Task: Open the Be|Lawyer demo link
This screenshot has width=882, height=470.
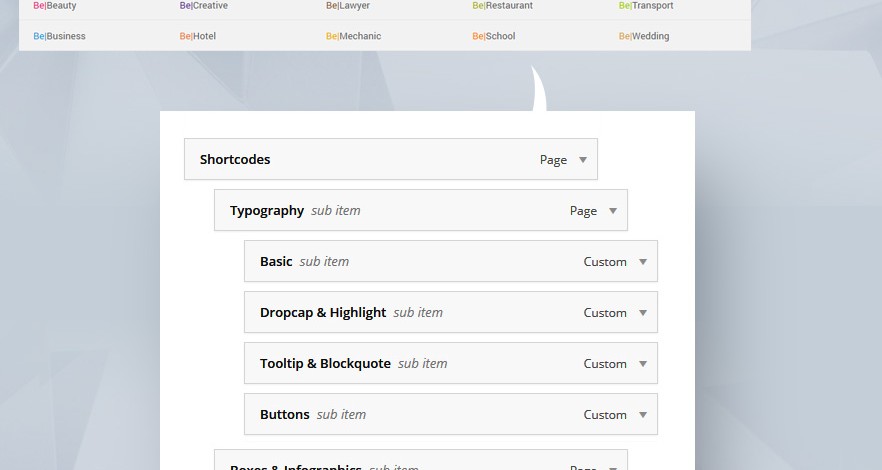Action: (348, 6)
